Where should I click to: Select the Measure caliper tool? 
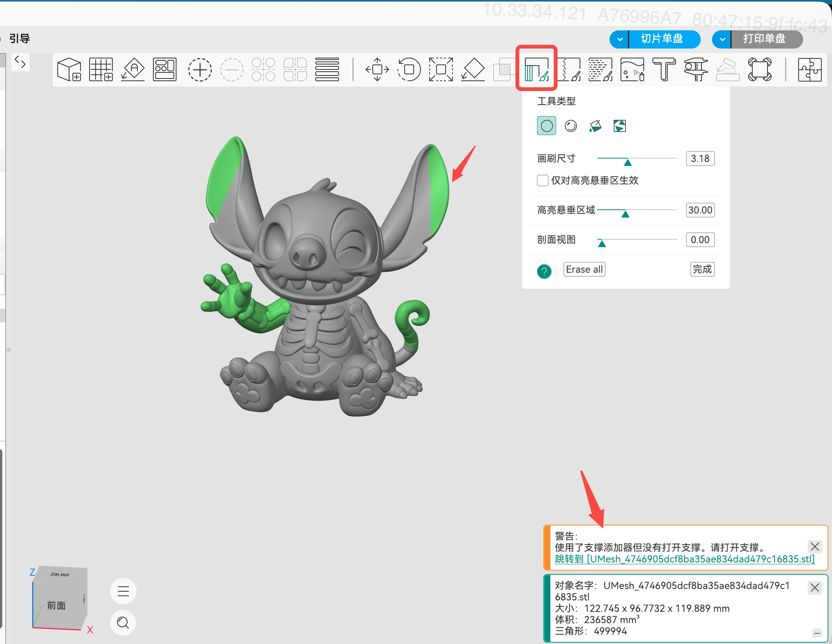pyautogui.click(x=696, y=69)
